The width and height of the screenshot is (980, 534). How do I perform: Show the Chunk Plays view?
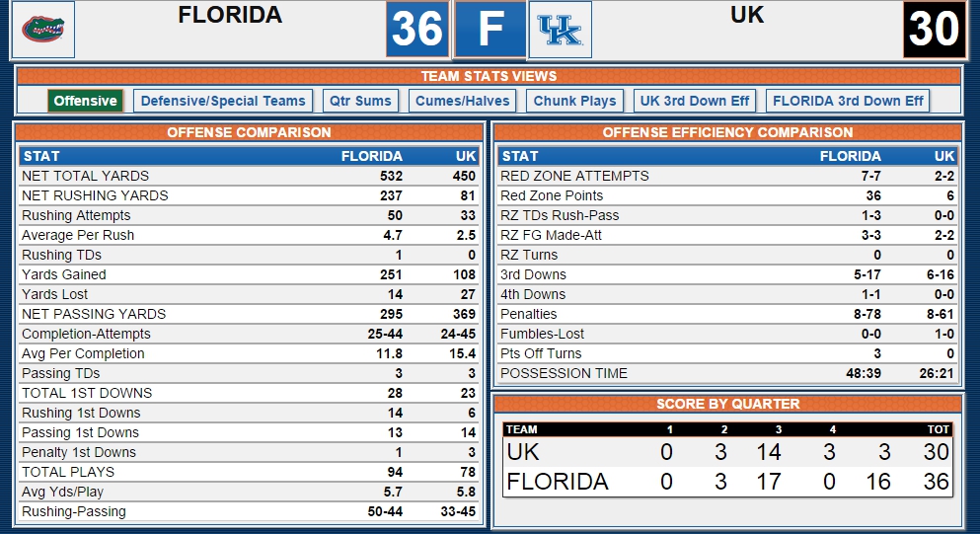click(575, 101)
